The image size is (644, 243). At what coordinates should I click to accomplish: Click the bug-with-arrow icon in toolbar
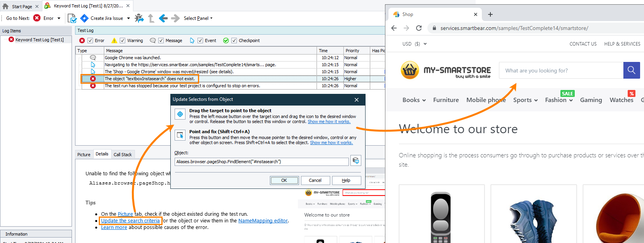(139, 18)
